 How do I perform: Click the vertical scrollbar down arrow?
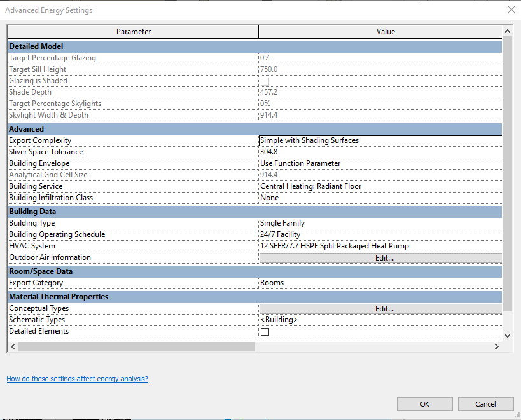click(507, 335)
